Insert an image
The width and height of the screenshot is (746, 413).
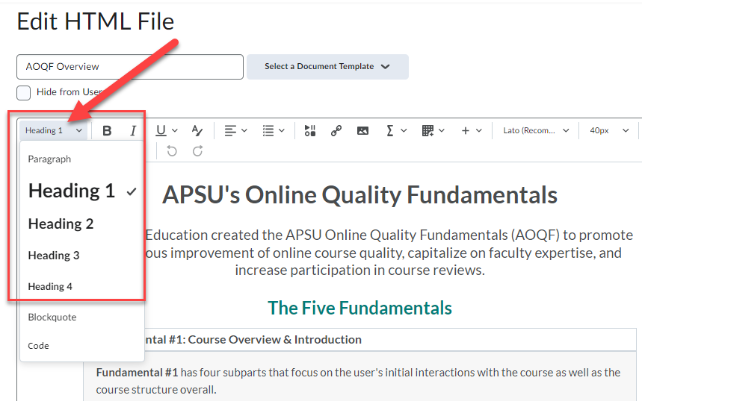pos(362,130)
